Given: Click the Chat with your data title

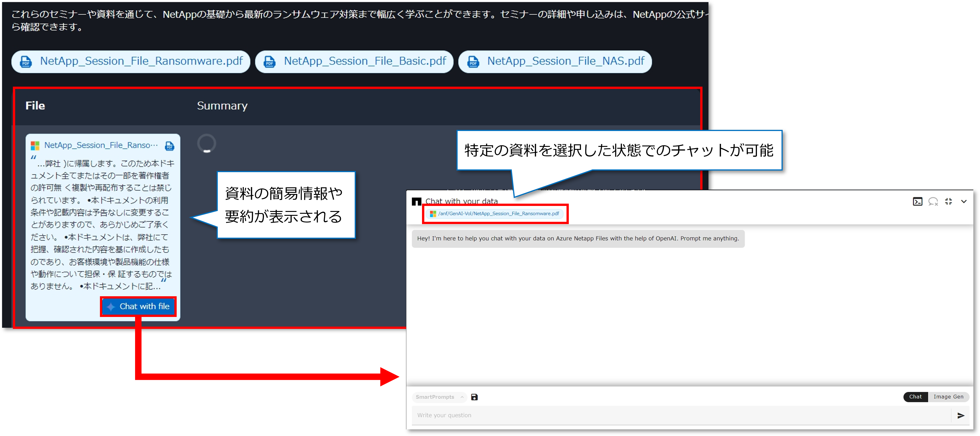Looking at the screenshot, I should pos(462,201).
